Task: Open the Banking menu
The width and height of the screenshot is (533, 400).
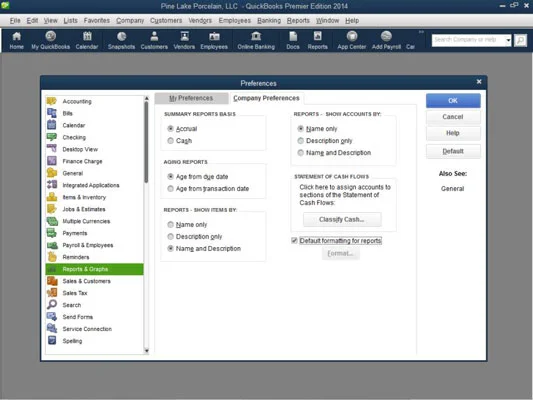Action: [x=269, y=20]
